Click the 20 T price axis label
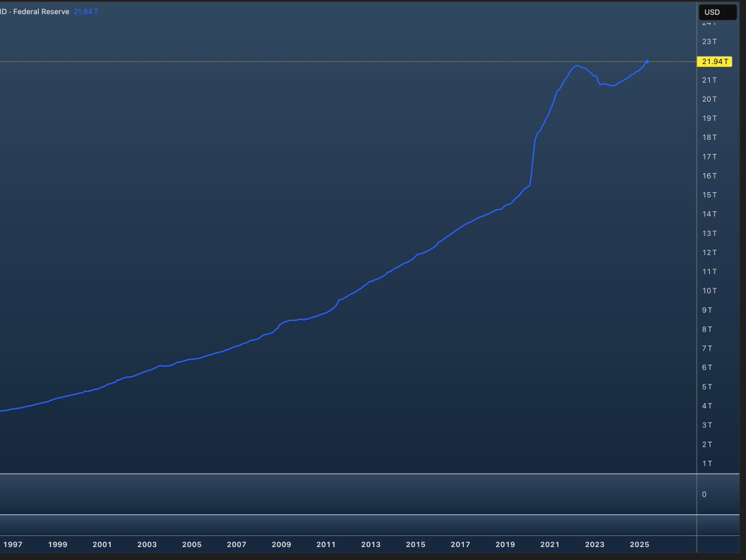 (709, 99)
